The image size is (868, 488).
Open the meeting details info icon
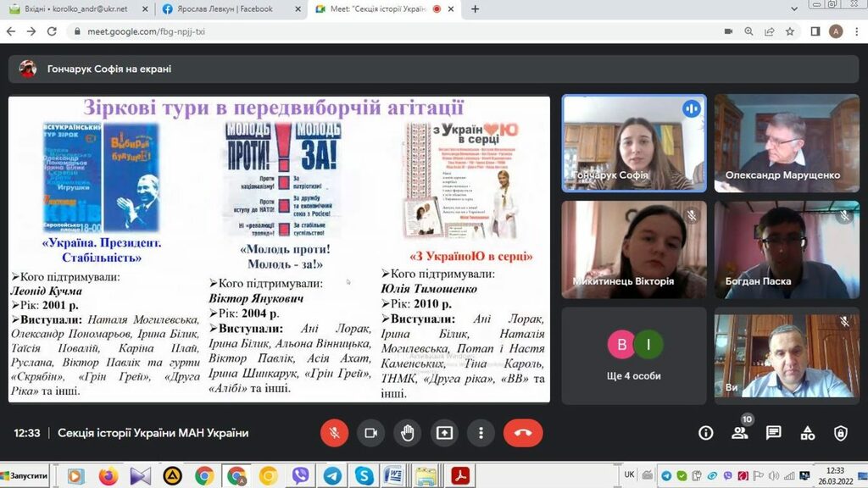pos(705,433)
